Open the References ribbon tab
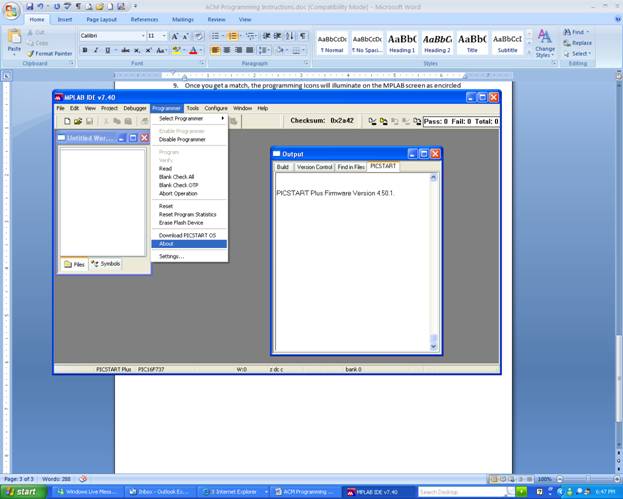The width and height of the screenshot is (623, 499). pyautogui.click(x=144, y=19)
